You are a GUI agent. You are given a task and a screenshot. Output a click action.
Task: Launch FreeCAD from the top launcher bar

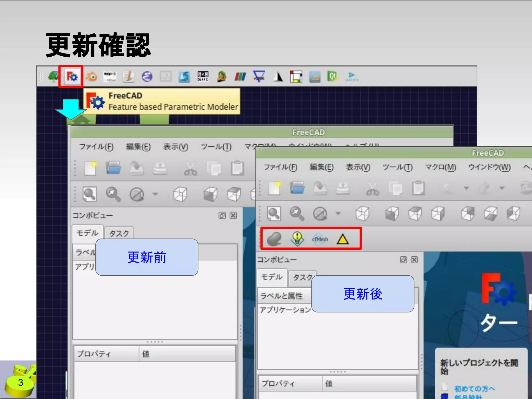pyautogui.click(x=72, y=77)
